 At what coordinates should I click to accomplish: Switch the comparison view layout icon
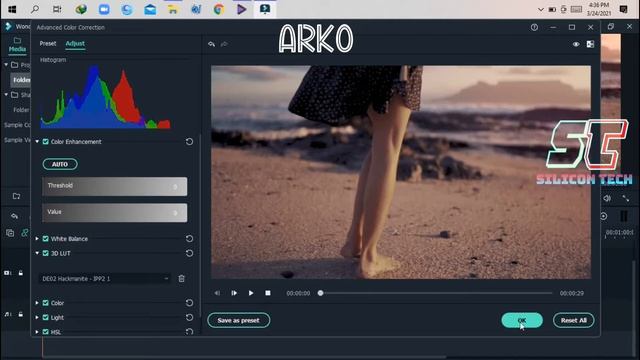click(590, 44)
